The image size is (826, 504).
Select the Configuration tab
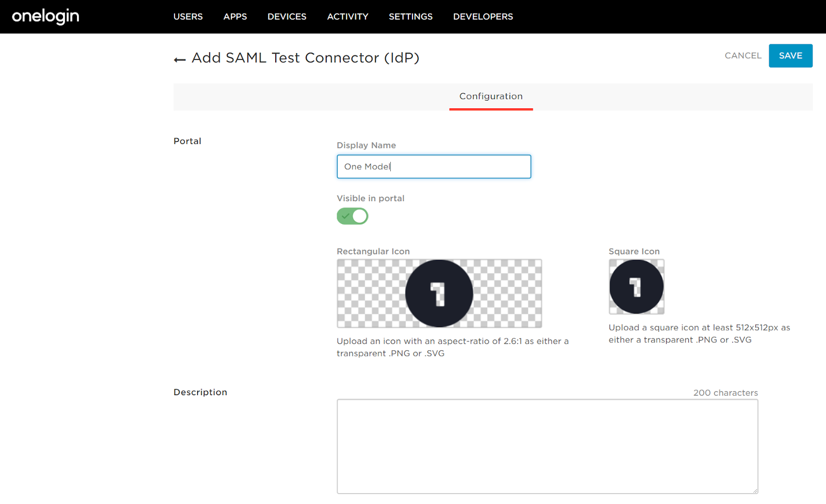pos(491,96)
